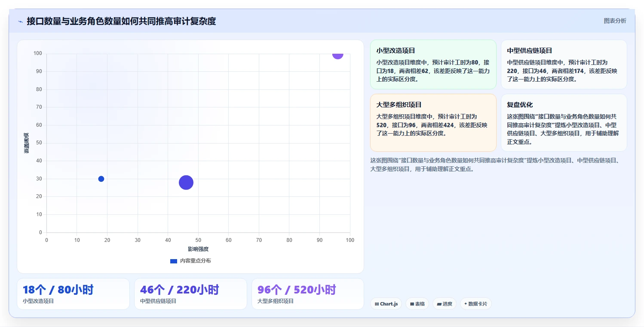Image resolution: width=644 pixels, height=327 pixels.
Task: Open the 中型供应链项目 description card
Action: pyautogui.click(x=564, y=64)
